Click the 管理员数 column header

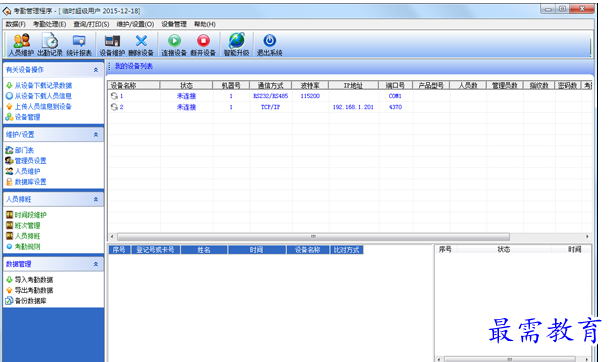(505, 85)
